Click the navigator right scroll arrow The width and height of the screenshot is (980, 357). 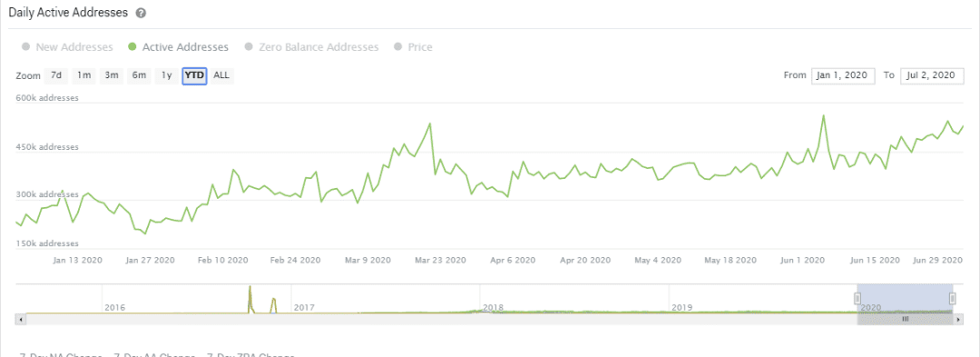pyautogui.click(x=958, y=319)
